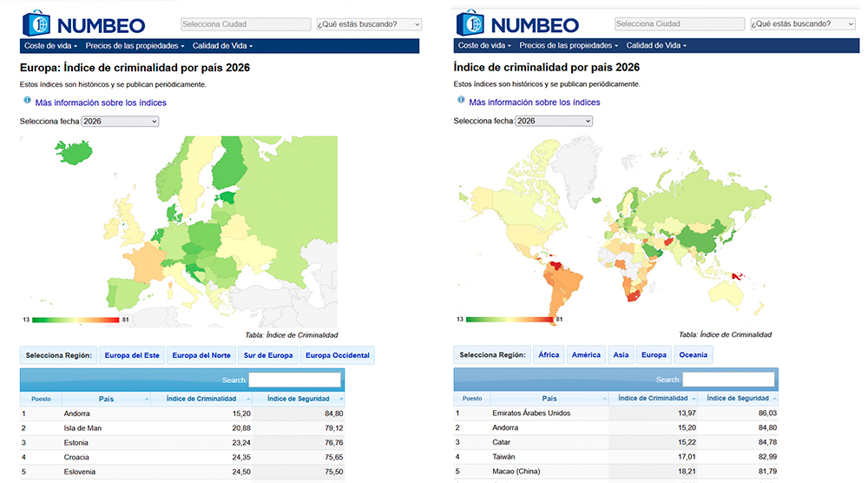
Task: Click País column sort arrow in Europe table
Action: click(x=146, y=399)
